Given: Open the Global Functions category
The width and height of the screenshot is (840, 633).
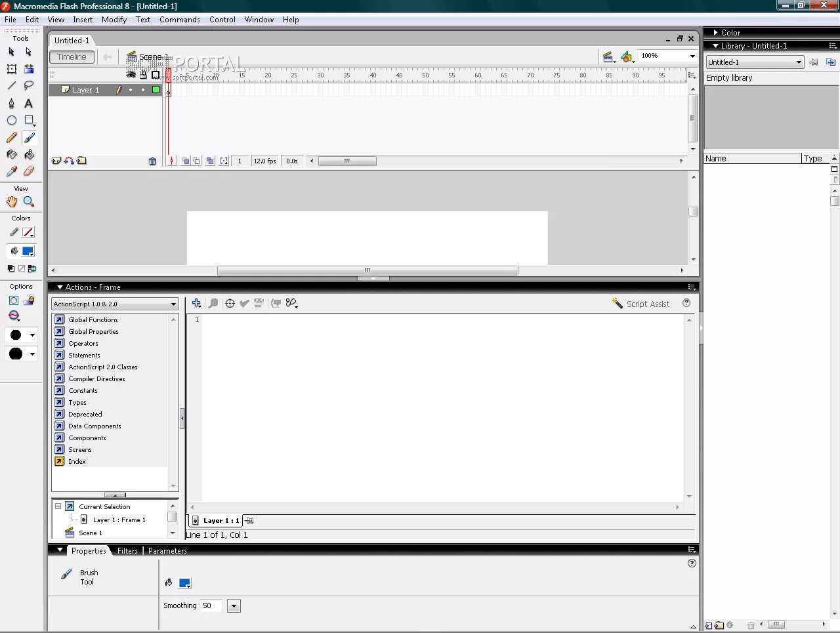Looking at the screenshot, I should (93, 320).
